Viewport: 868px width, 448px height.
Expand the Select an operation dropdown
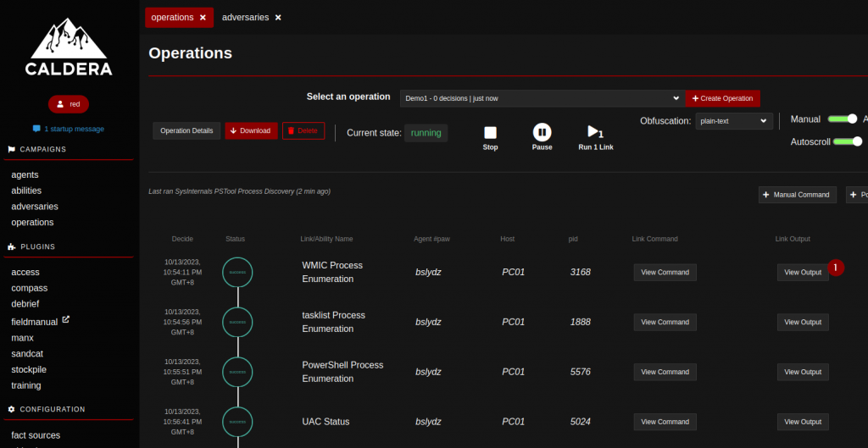click(x=542, y=98)
